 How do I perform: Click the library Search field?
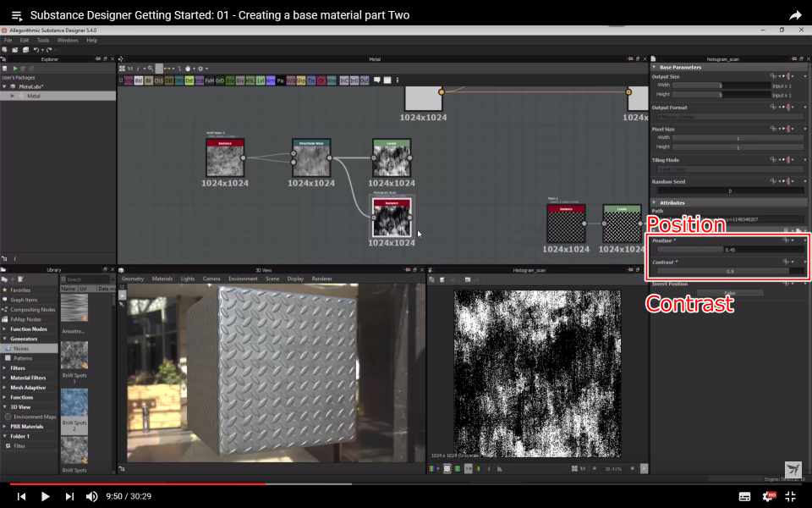pos(87,279)
